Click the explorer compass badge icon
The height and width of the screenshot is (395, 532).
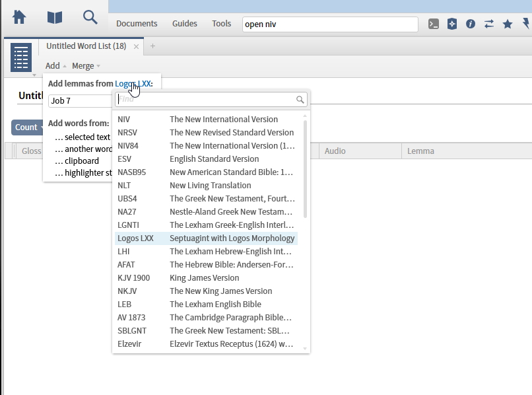click(x=452, y=24)
